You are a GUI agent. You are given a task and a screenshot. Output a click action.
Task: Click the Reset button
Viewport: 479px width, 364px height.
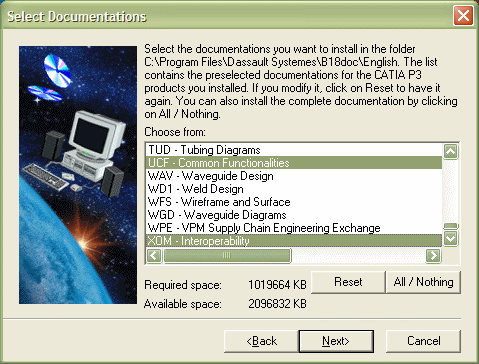[x=348, y=282]
